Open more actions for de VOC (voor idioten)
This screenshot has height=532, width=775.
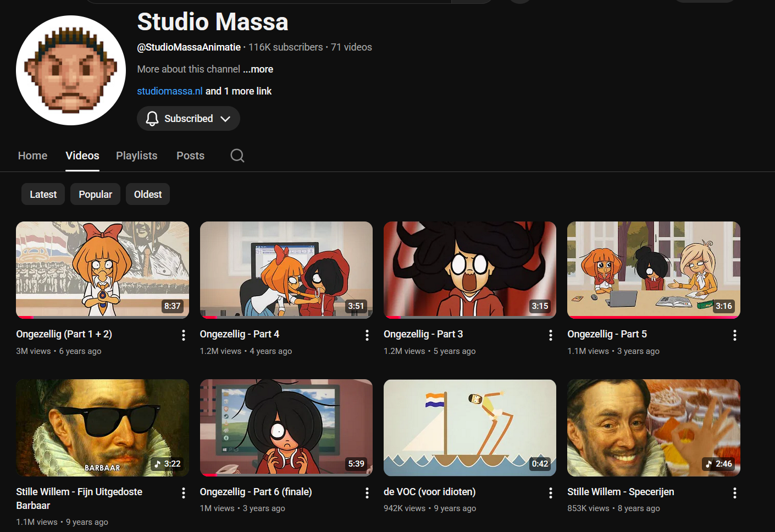pos(550,493)
